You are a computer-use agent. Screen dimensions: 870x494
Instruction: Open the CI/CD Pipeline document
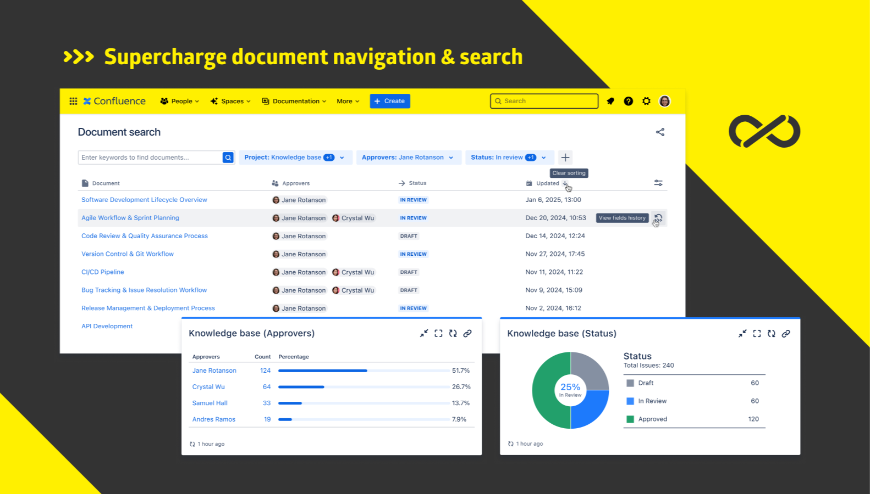[103, 272]
